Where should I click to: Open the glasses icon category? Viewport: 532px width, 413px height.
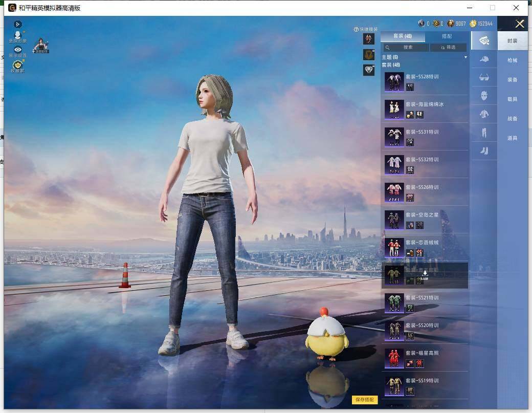coord(484,78)
